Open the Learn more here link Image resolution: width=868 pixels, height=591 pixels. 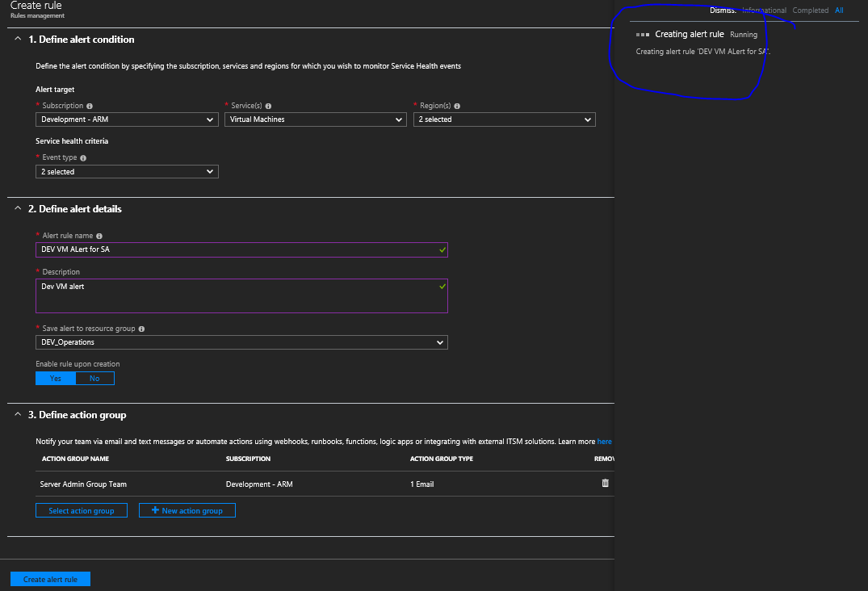(604, 442)
